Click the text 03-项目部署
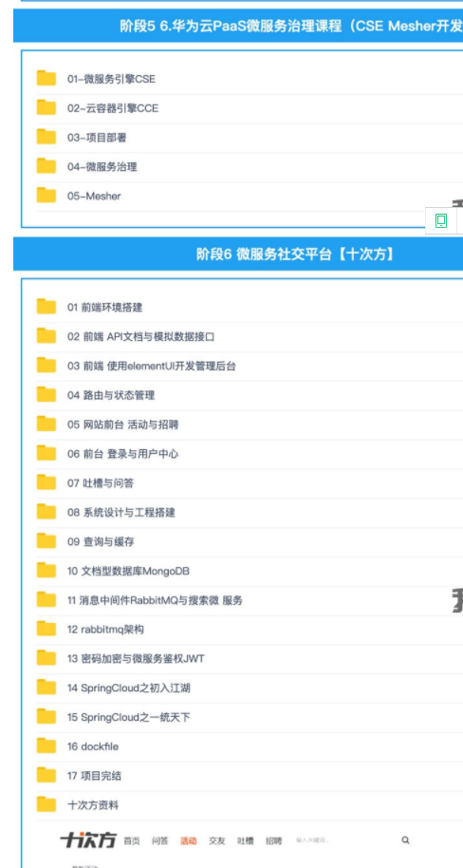Screen dimensions: 463x868 point(97,138)
